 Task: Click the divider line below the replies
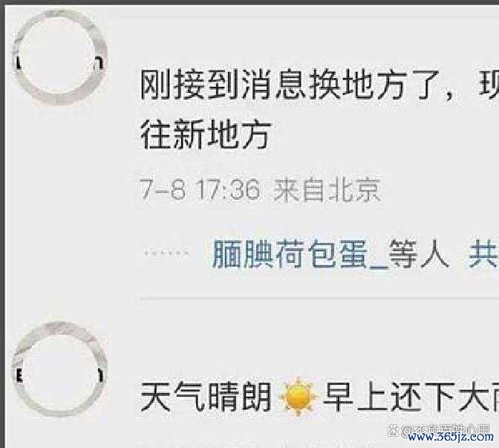(319, 299)
